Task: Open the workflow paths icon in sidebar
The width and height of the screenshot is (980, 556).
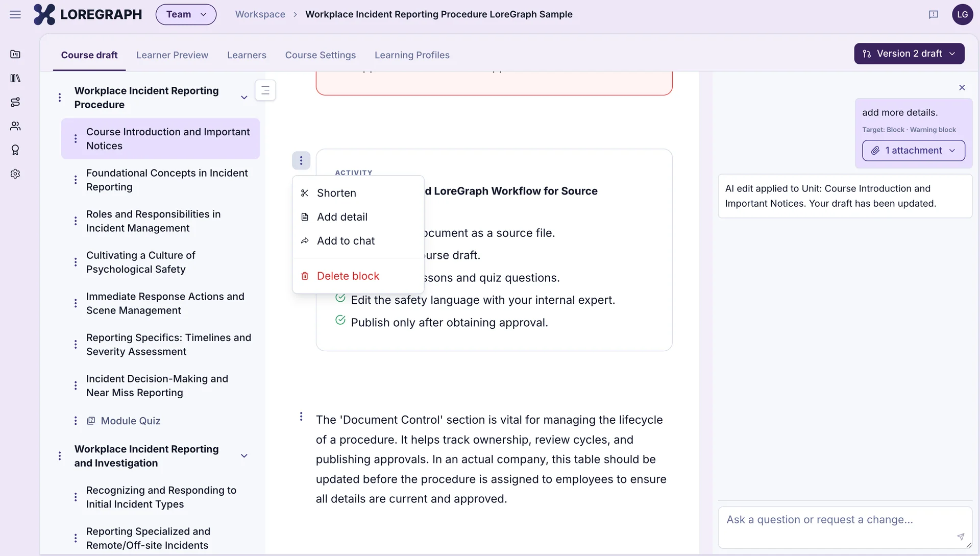Action: pos(15,102)
